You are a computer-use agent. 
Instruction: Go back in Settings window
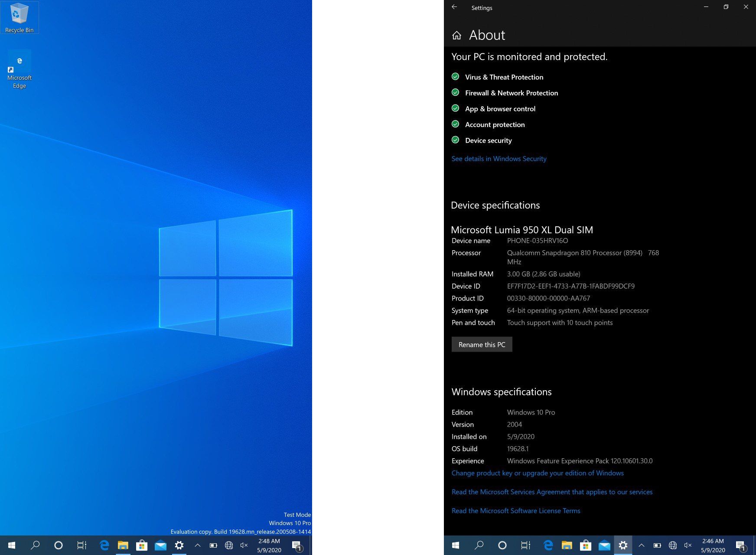coord(454,7)
